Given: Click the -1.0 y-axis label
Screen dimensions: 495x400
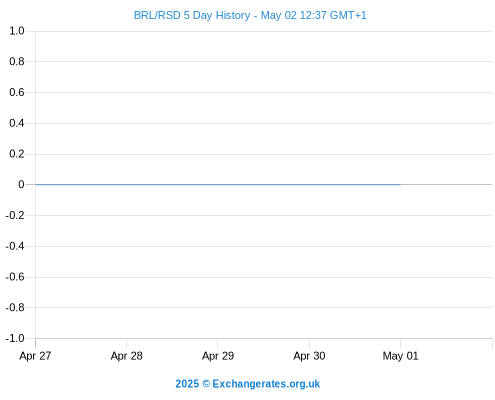Looking at the screenshot, I should click(15, 339).
